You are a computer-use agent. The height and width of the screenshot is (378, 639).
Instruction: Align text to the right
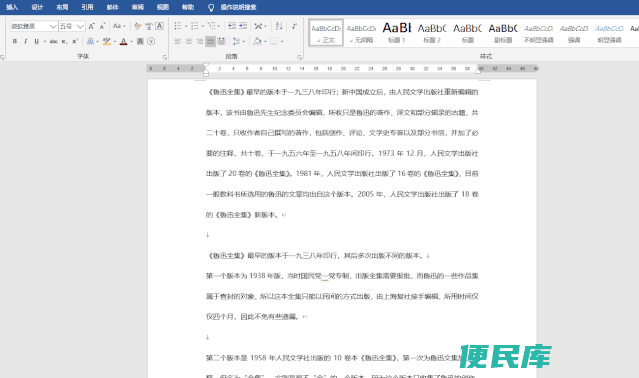[x=200, y=41]
